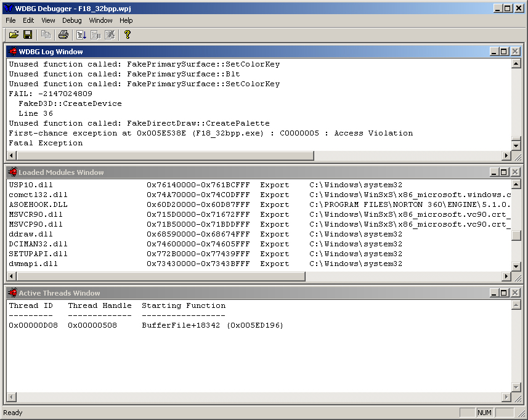Open the Debug menu
Viewport: 528px width, 420px height.
coord(72,20)
